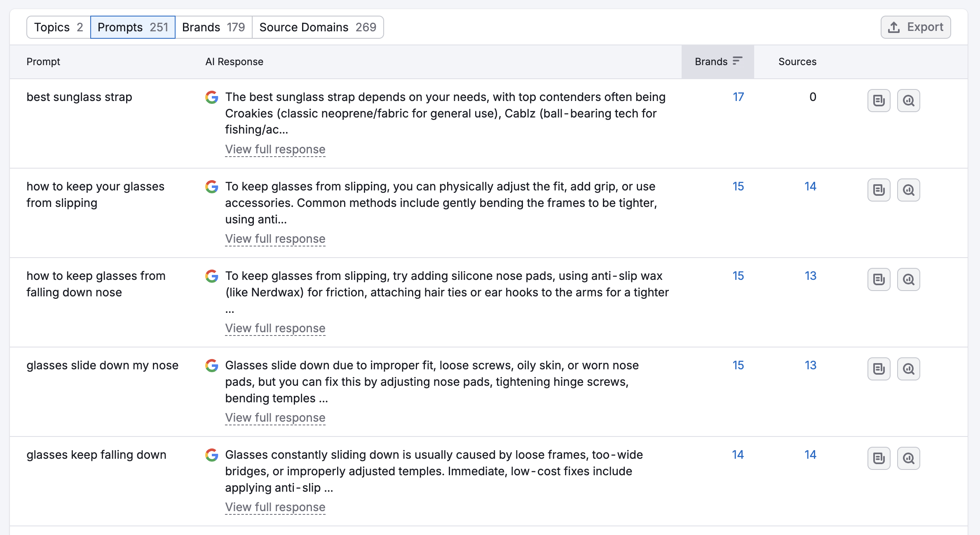Click the magnifier icon for 'glasses slide down my nose'
The width and height of the screenshot is (980, 535).
point(908,369)
